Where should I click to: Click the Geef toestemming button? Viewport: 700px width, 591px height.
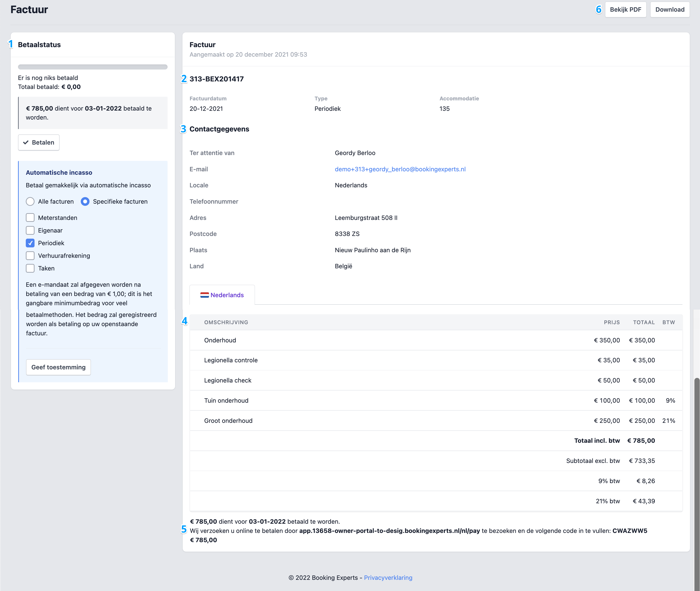tap(58, 367)
